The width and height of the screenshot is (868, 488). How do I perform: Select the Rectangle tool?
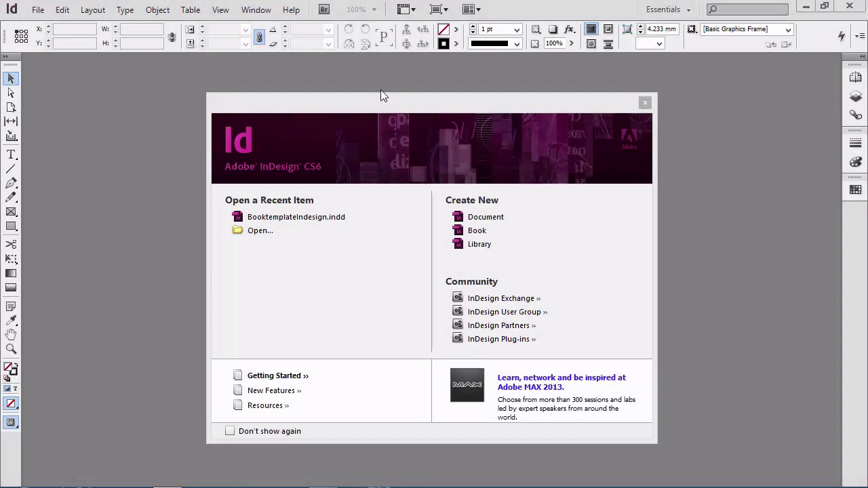(x=11, y=226)
